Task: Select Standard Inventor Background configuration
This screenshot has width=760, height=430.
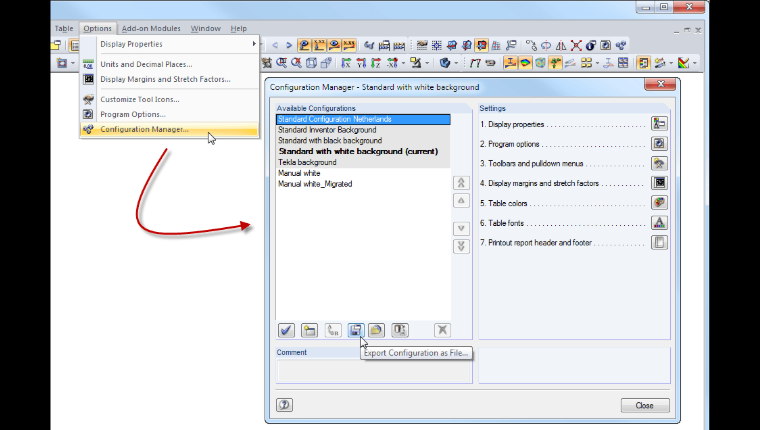Action: point(364,129)
